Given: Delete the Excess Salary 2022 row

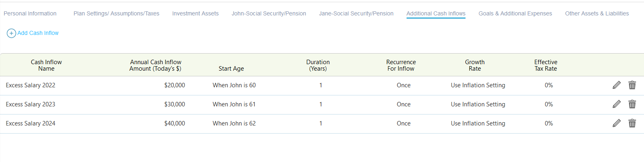Looking at the screenshot, I should (632, 85).
